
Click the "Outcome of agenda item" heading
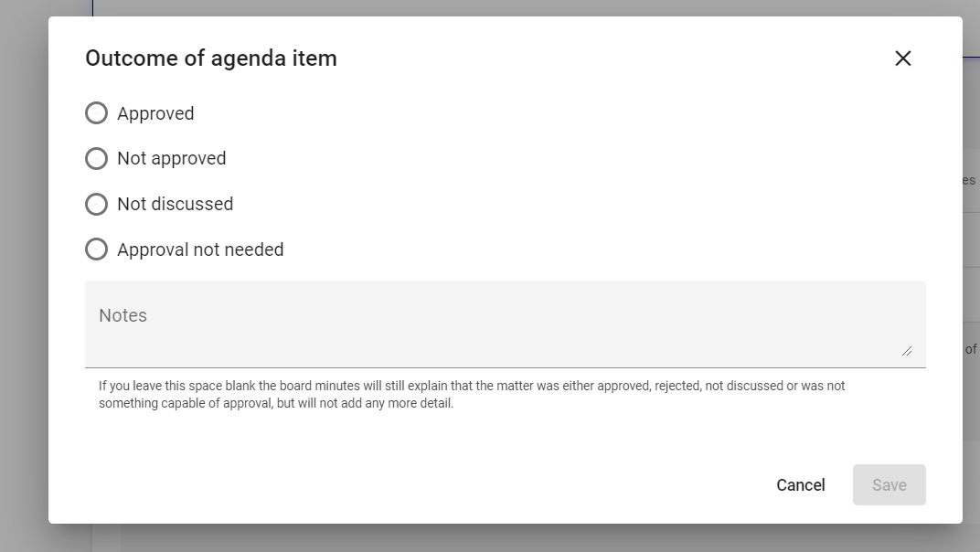211,58
